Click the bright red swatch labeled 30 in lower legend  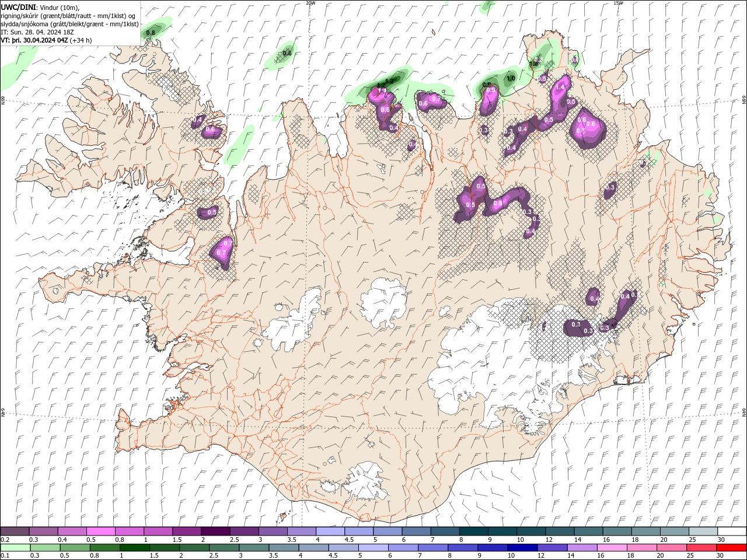pos(731,548)
